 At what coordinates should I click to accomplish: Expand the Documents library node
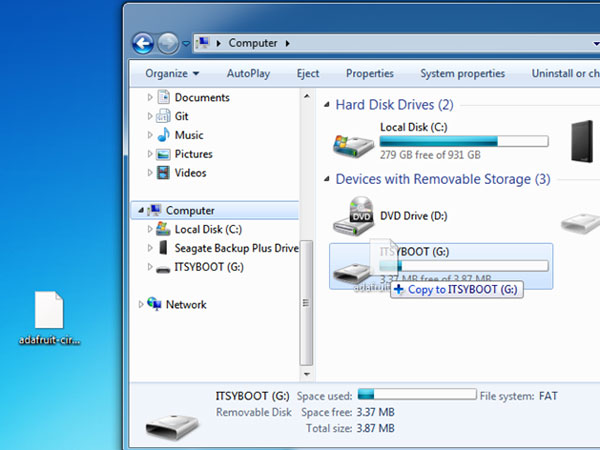pos(151,98)
